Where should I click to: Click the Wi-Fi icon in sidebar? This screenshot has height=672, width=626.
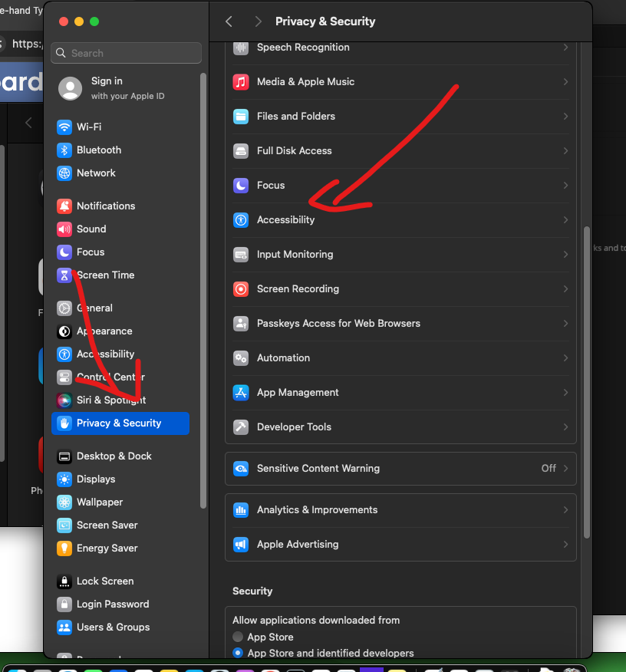[x=64, y=127]
